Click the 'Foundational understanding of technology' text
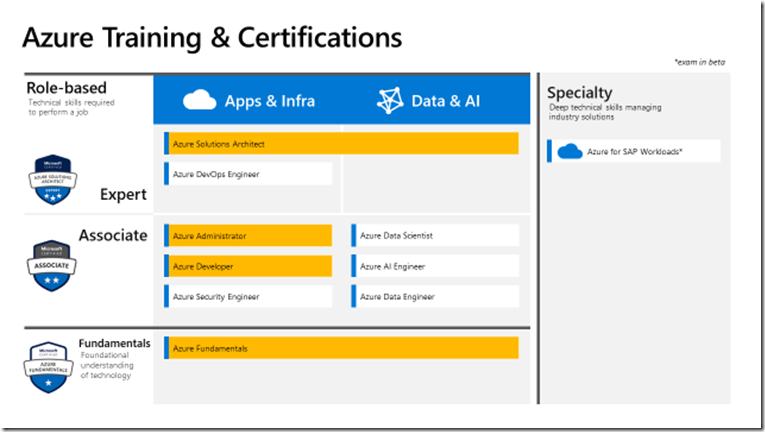 (x=107, y=365)
